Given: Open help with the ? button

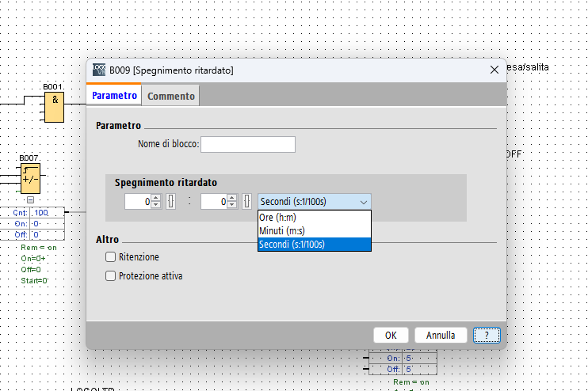Looking at the screenshot, I should (487, 335).
